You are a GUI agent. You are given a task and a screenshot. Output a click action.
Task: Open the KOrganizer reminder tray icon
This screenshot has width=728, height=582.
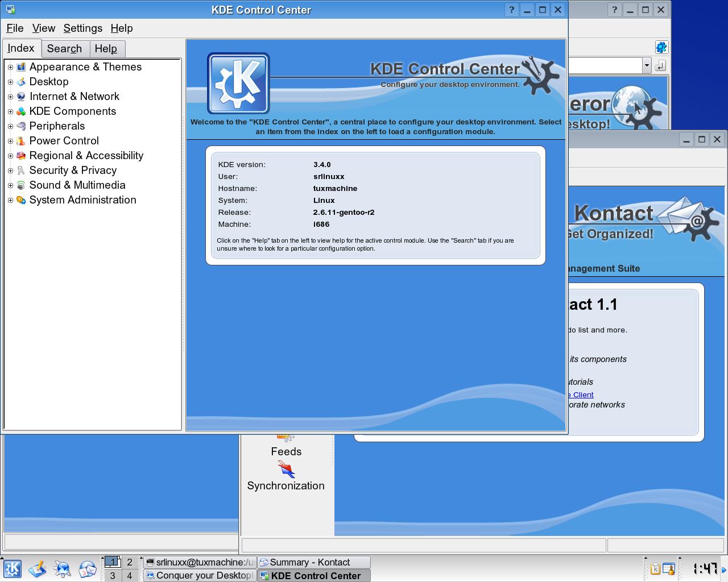[669, 569]
